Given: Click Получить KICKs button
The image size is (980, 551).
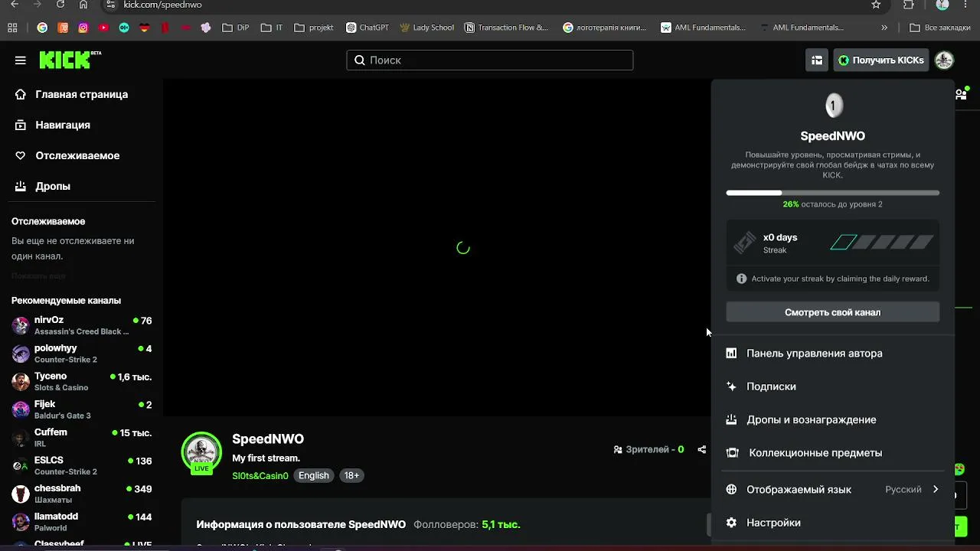Looking at the screenshot, I should tap(881, 60).
